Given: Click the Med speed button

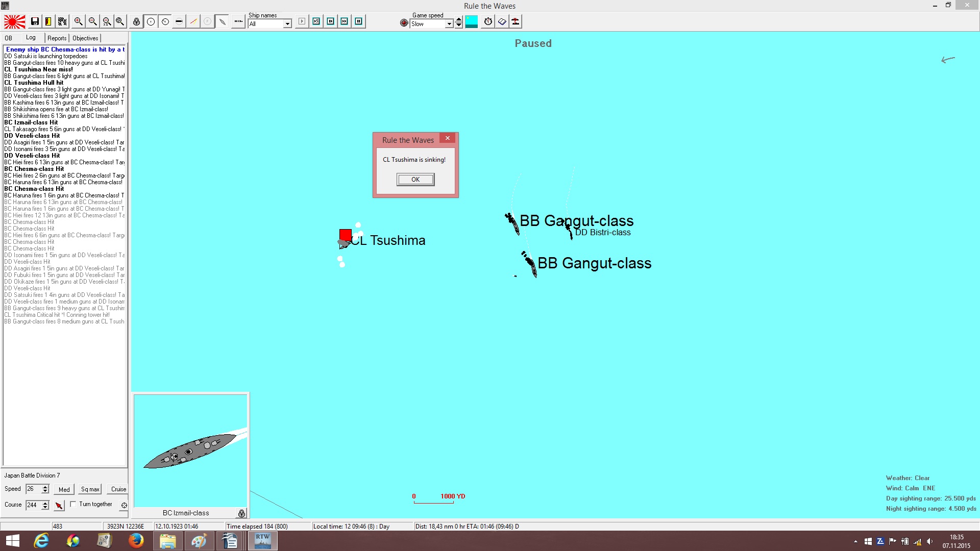Looking at the screenshot, I should (x=64, y=489).
